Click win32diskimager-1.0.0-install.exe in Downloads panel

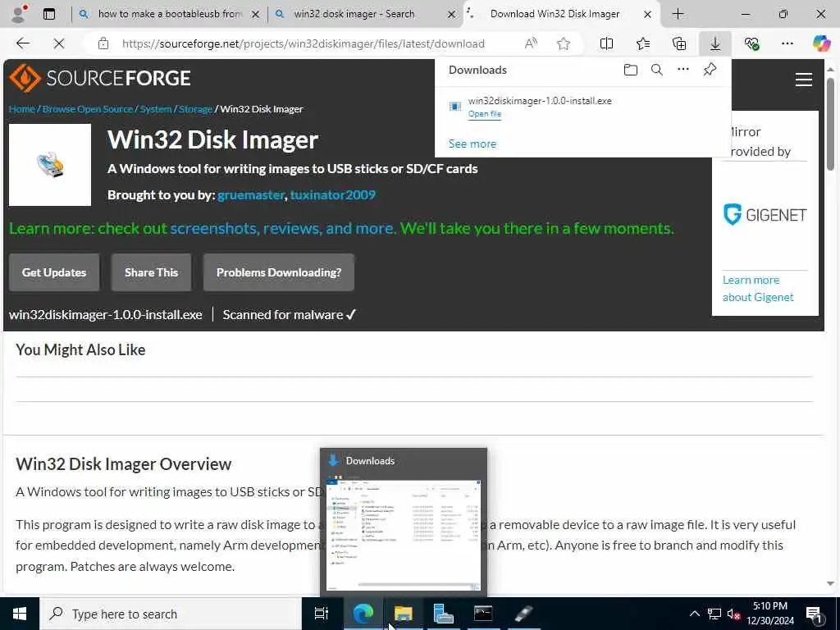540,101
